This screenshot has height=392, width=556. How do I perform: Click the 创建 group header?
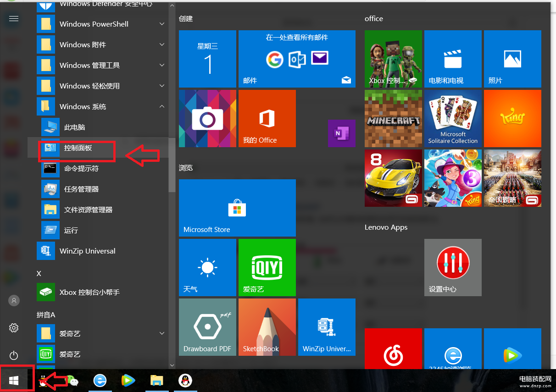[186, 19]
